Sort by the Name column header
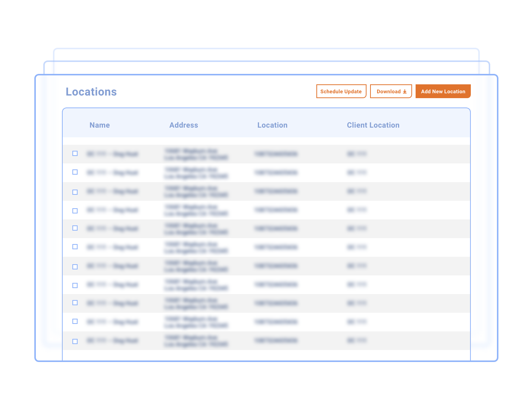The image size is (532, 409). pyautogui.click(x=100, y=125)
